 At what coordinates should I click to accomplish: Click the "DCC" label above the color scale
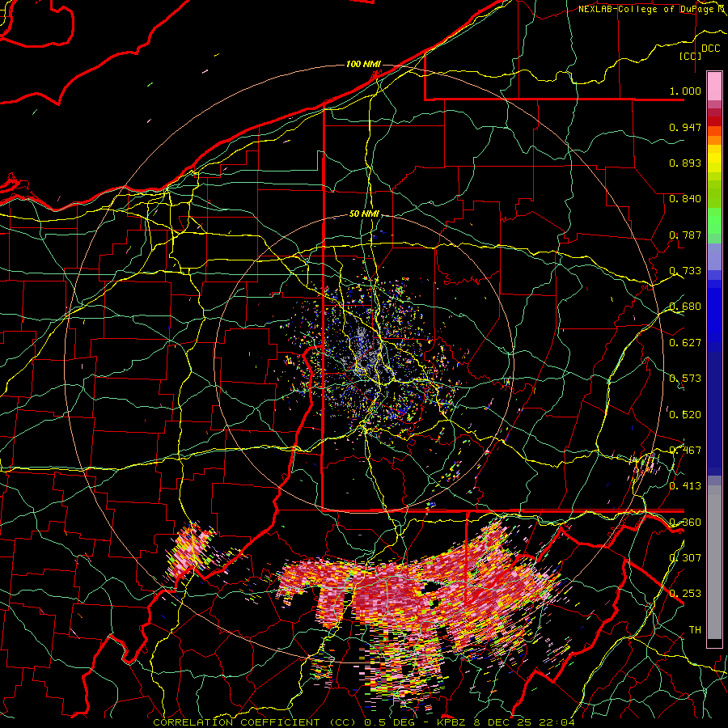coord(710,48)
